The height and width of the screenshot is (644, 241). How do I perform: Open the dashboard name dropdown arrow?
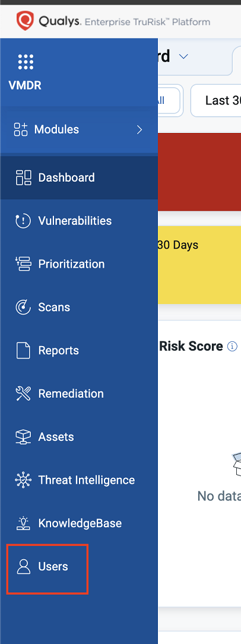coord(183,56)
